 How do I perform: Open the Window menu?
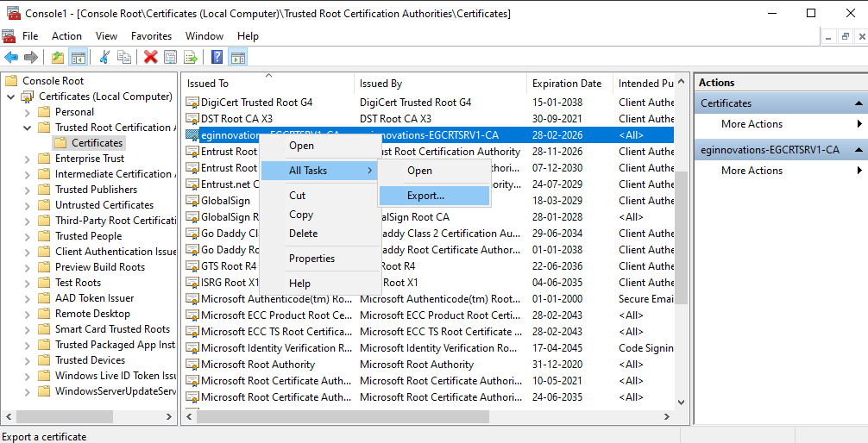click(x=204, y=36)
